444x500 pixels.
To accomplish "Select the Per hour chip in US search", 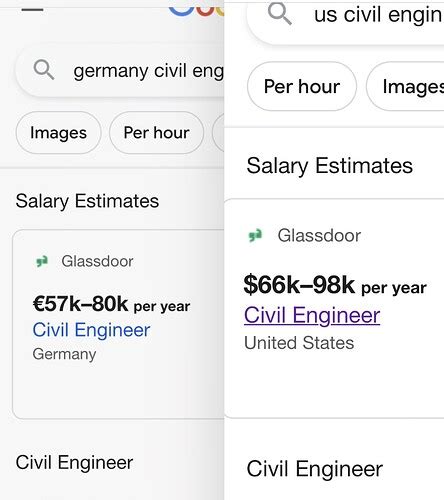I will click(302, 86).
